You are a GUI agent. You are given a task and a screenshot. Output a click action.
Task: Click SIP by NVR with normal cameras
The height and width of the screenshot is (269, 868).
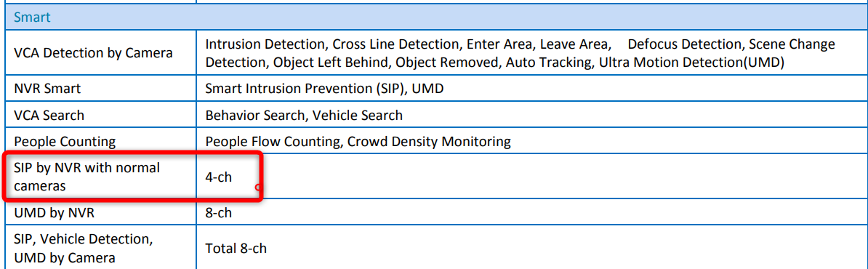(x=87, y=177)
